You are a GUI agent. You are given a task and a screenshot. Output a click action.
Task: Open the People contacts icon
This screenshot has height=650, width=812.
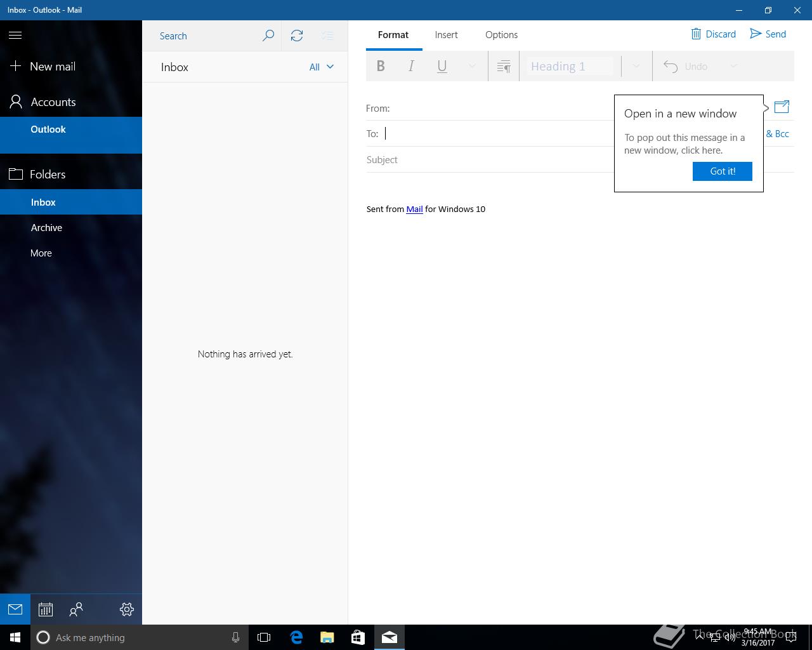[76, 609]
